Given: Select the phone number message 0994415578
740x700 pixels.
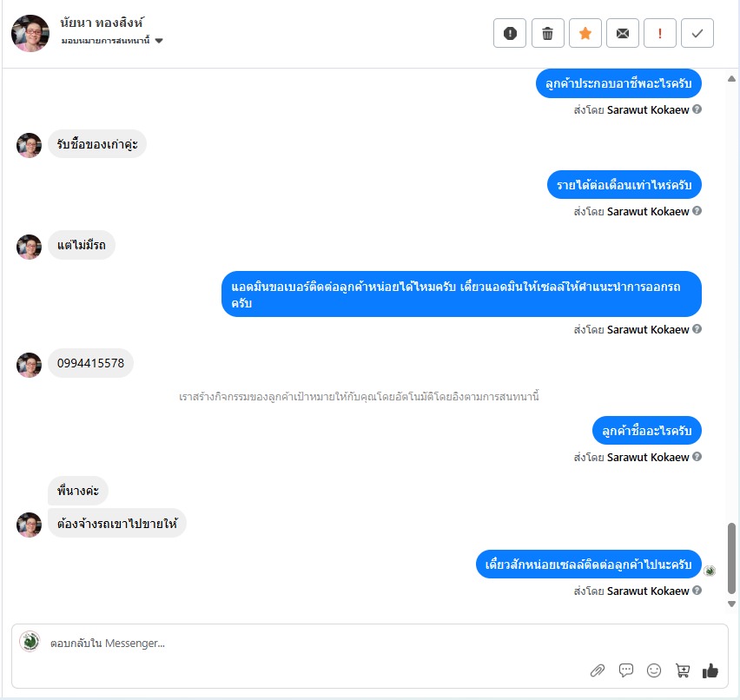Looking at the screenshot, I should click(x=90, y=363).
